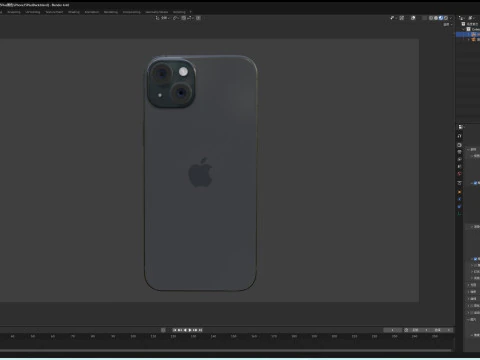Open the red World properties tab
This screenshot has height=360, width=480.
coord(459,173)
